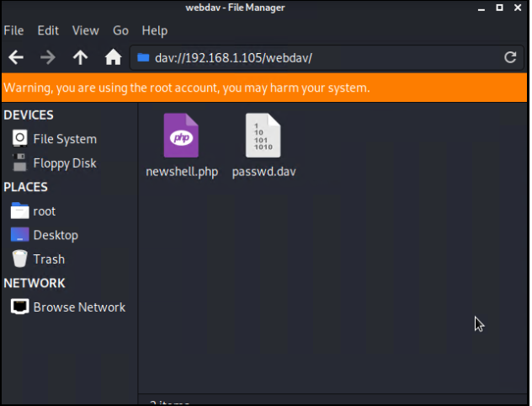Click the dav://192.168.1.105/webdav/ location field

[x=327, y=58]
